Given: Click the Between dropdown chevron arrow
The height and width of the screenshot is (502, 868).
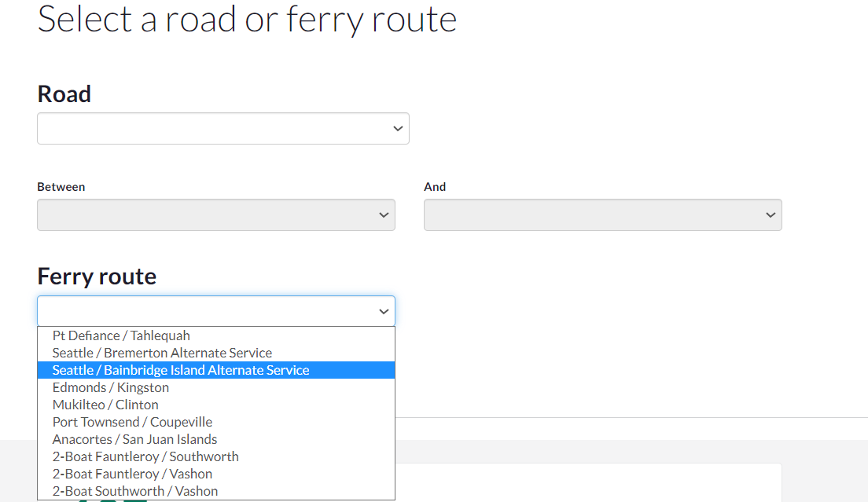Looking at the screenshot, I should tap(384, 215).
